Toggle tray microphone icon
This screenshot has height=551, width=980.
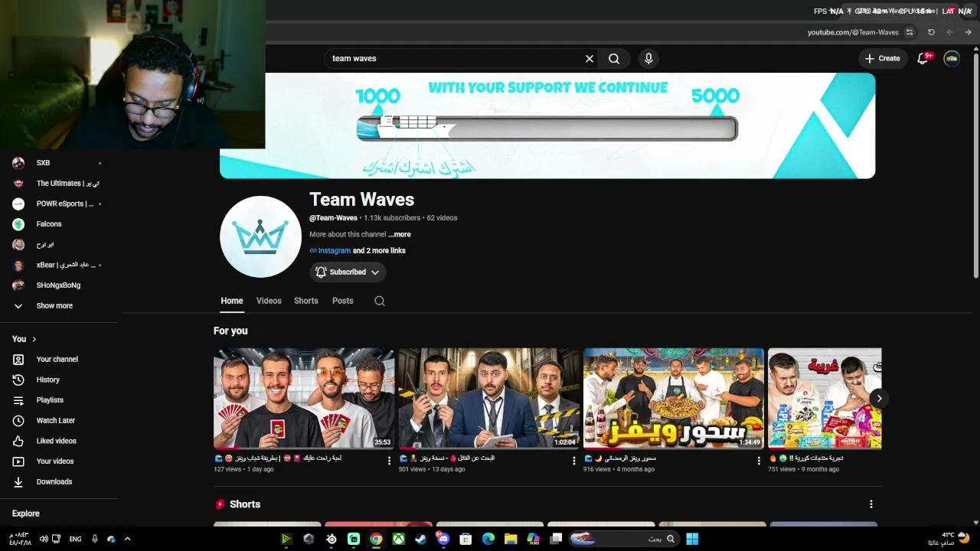tap(95, 539)
